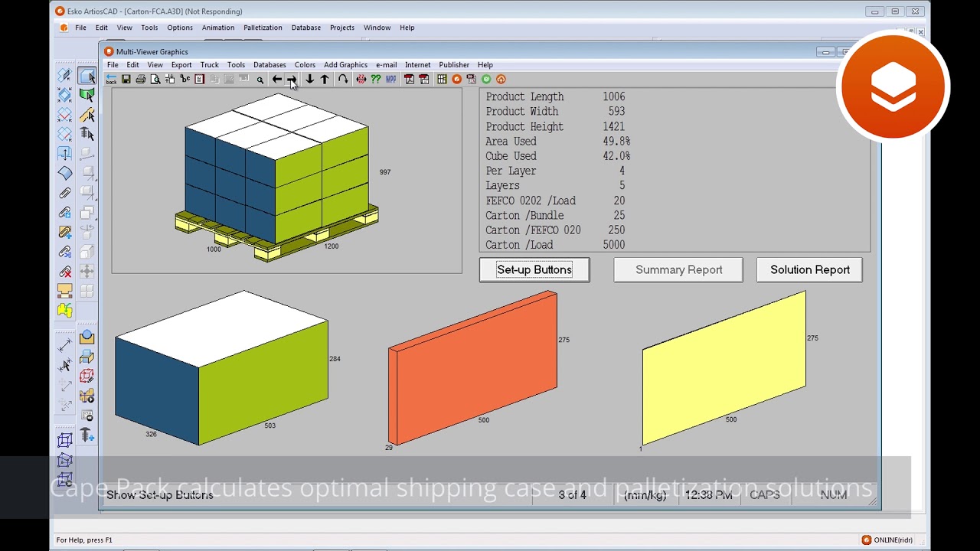Open the Add Graphics menu
The height and width of the screenshot is (551, 980).
coord(345,65)
